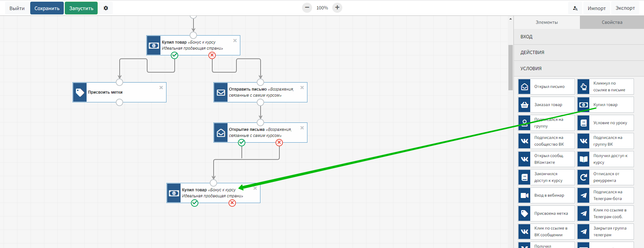
Task: Click the user search icon near Импорт
Action: (x=575, y=8)
